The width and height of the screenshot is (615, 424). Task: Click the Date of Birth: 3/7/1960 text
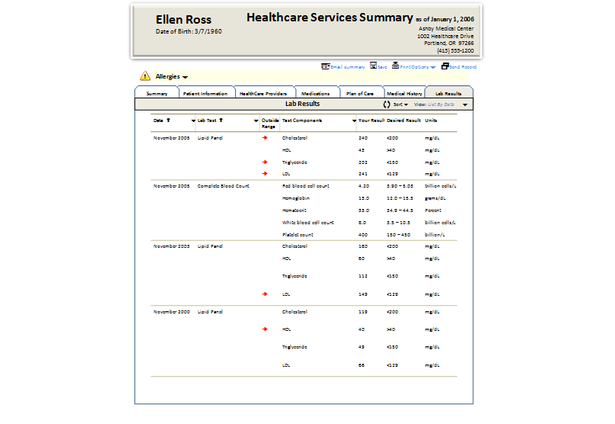point(189,31)
